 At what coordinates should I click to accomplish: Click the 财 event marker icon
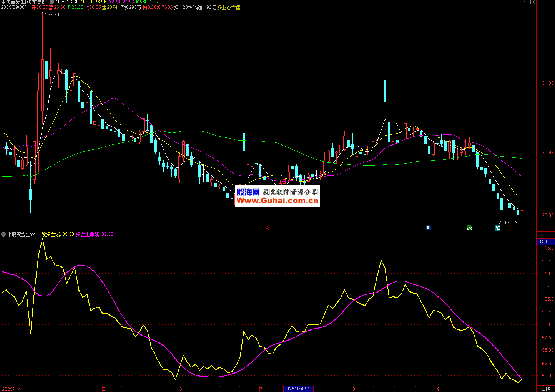tap(429, 228)
